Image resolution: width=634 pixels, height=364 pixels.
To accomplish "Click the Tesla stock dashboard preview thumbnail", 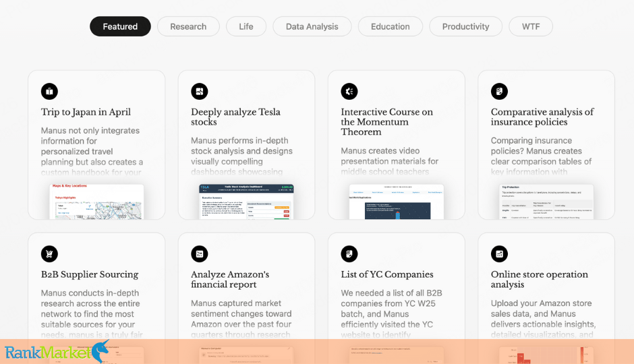I will click(246, 202).
